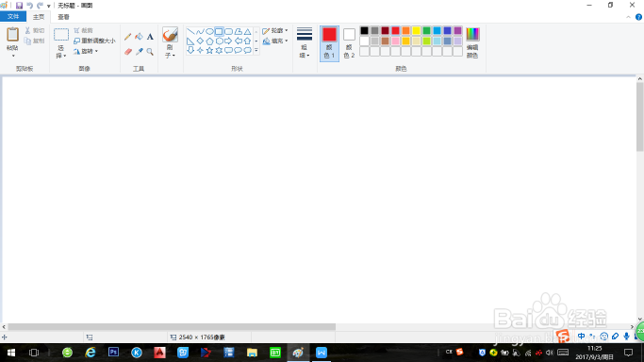This screenshot has height=362, width=644.
Task: Pick the pink color swatch
Action: 395,41
